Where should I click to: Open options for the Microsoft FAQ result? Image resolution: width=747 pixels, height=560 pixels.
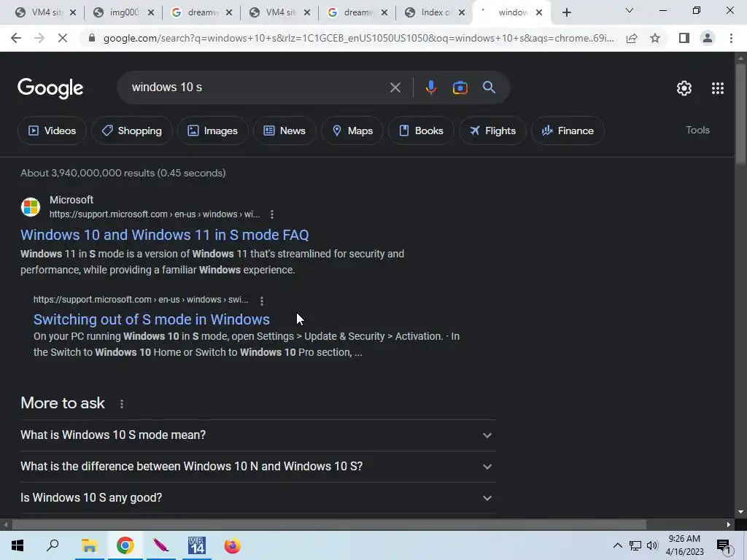coord(272,214)
